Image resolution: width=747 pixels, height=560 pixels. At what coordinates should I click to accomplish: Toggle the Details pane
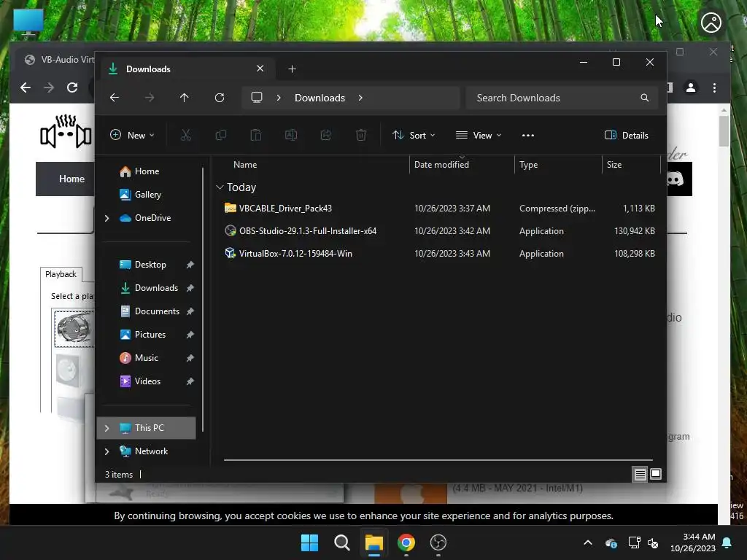pos(626,135)
